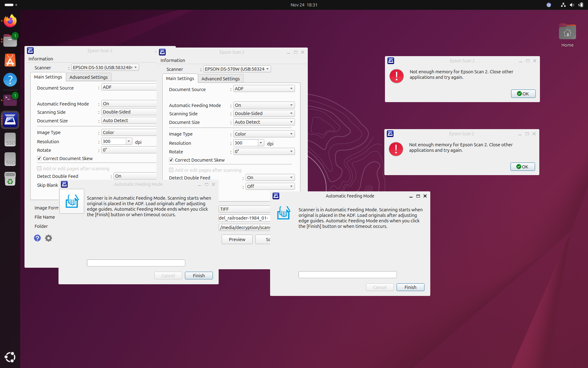Launch Firefox from the dock
This screenshot has height=368, width=588.
10,21
